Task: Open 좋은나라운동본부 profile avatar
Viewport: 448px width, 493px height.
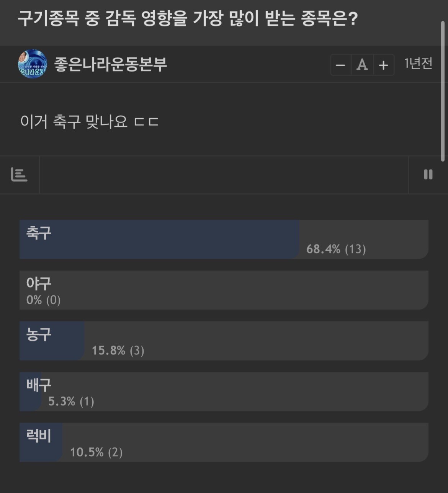Action: (x=33, y=64)
